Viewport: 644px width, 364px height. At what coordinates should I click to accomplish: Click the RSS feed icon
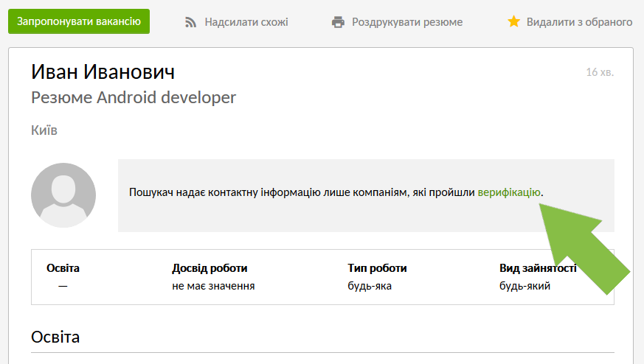pos(190,22)
